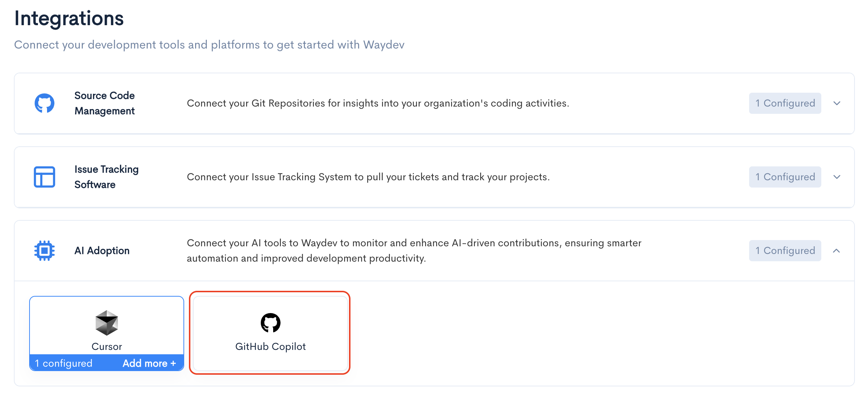Screen dimensions: 868x405
Task: Click the 1 configured label on Cursor
Action: pos(64,363)
